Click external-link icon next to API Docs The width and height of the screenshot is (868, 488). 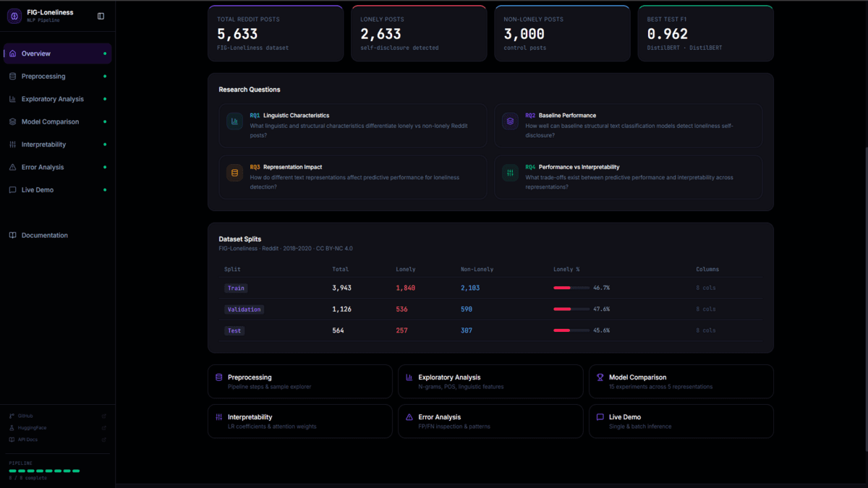click(x=104, y=440)
